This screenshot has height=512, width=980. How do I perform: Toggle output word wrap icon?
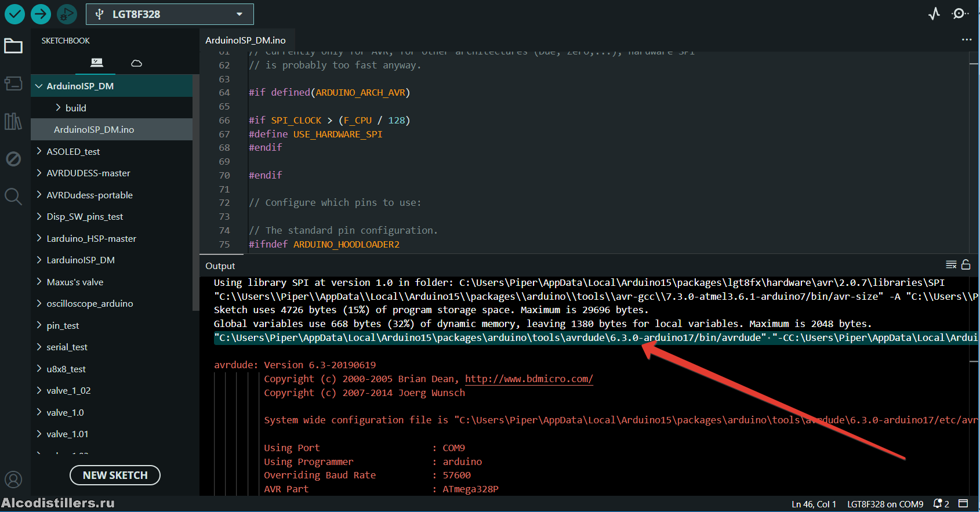tap(951, 264)
